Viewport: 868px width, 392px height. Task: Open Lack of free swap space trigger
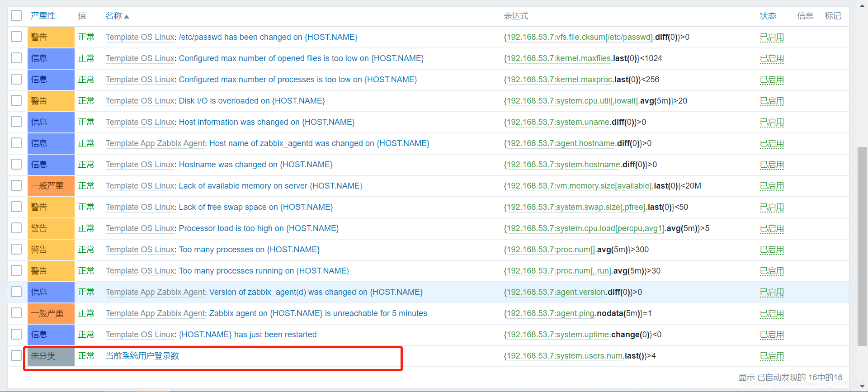[256, 207]
